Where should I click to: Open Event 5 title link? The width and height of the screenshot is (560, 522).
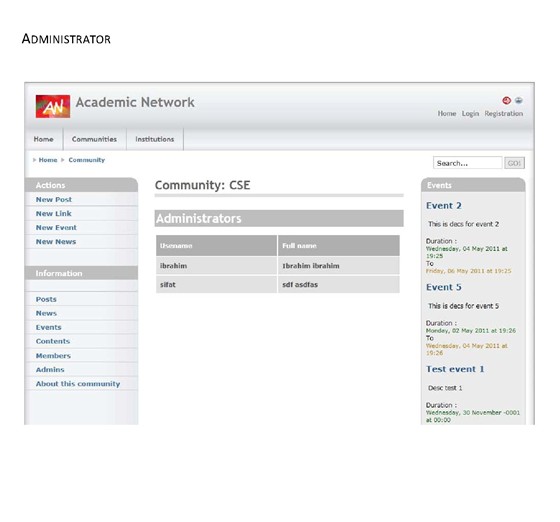444,287
